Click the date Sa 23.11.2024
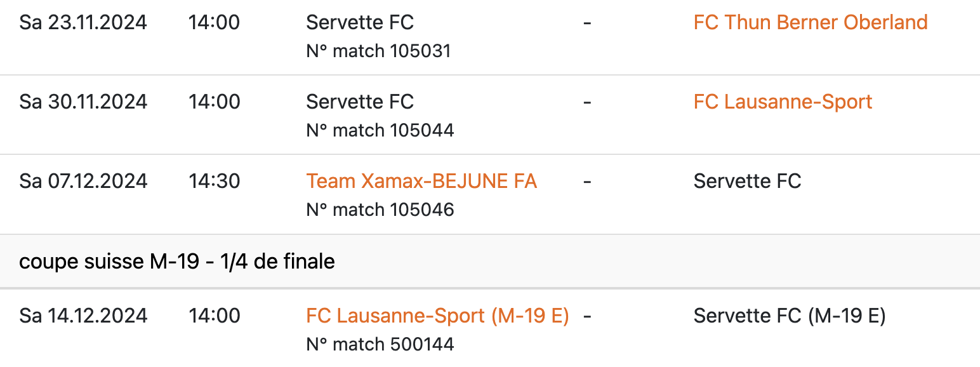This screenshot has height=367, width=980. 83,23
